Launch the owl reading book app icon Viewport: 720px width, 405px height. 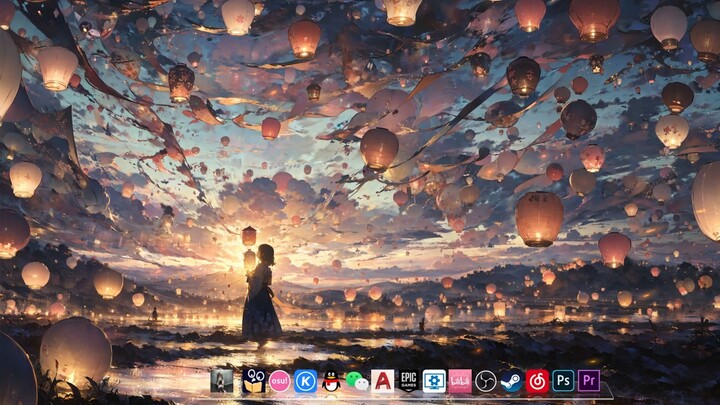pos(254,381)
